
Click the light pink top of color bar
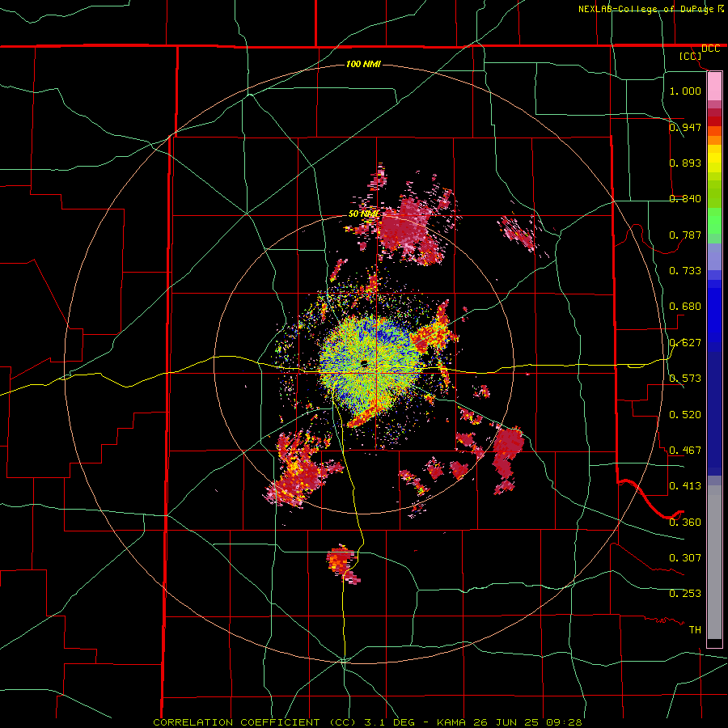pos(714,86)
